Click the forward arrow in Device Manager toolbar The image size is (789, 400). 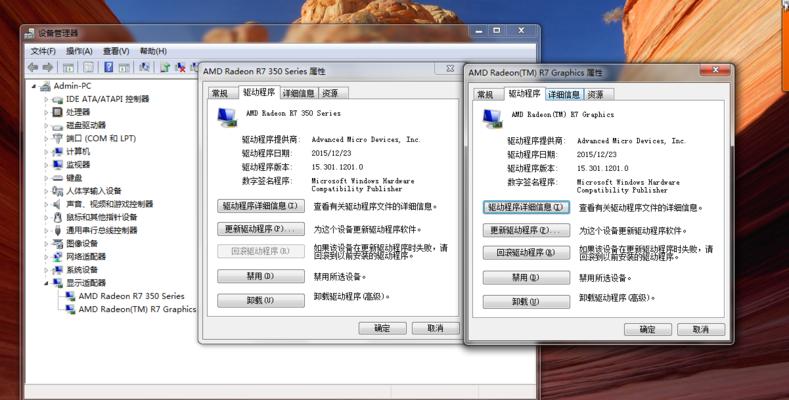[x=48, y=67]
